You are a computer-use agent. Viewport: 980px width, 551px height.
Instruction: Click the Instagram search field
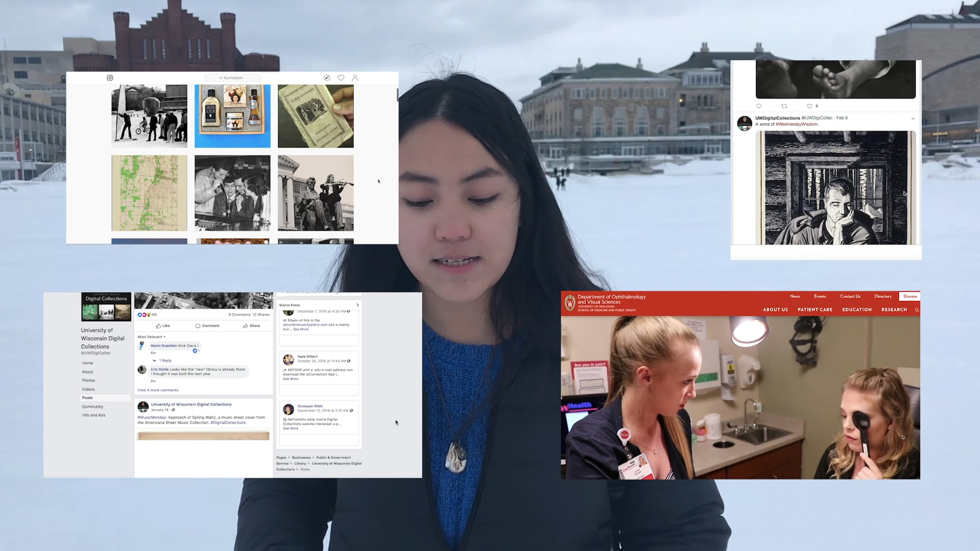[233, 78]
